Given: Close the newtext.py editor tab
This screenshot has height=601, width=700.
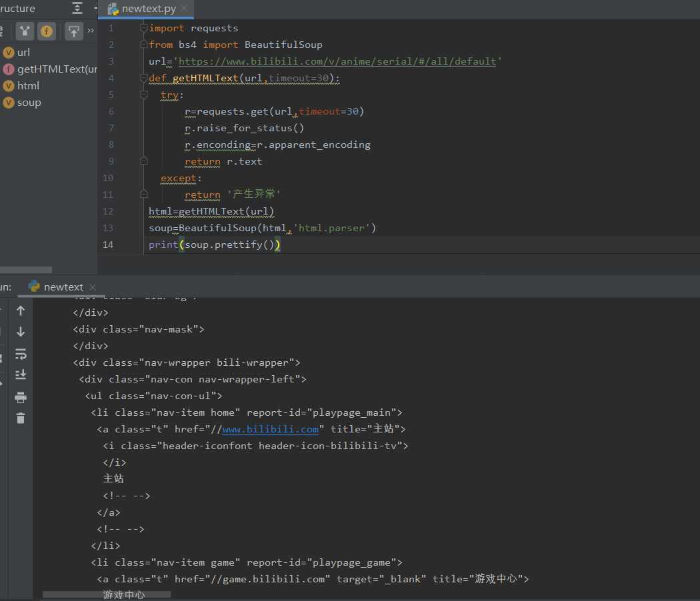Looking at the screenshot, I should click(184, 9).
